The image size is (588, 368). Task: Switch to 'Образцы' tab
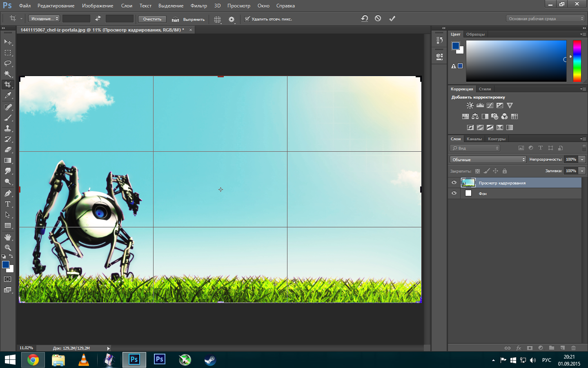[x=475, y=34]
